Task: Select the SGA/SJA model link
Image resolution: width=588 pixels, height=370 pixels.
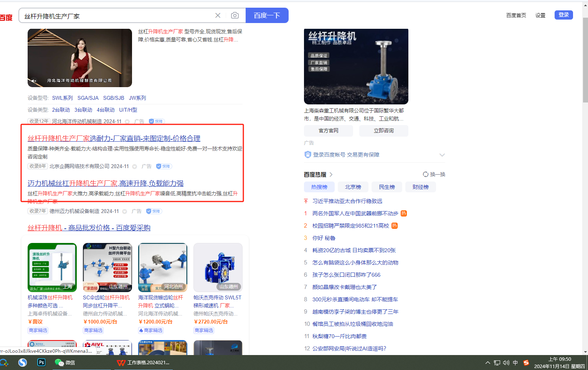Action: [88, 98]
